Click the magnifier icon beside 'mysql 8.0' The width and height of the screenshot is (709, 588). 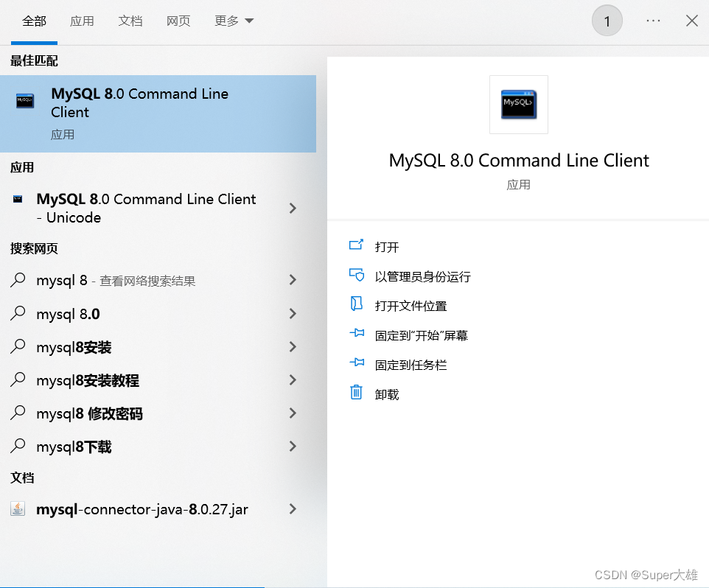click(18, 313)
